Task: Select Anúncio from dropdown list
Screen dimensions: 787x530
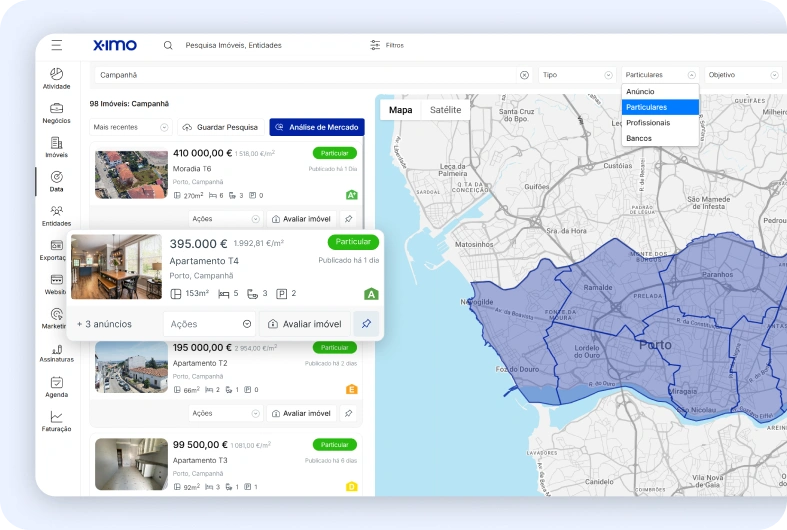Action: pos(660,91)
